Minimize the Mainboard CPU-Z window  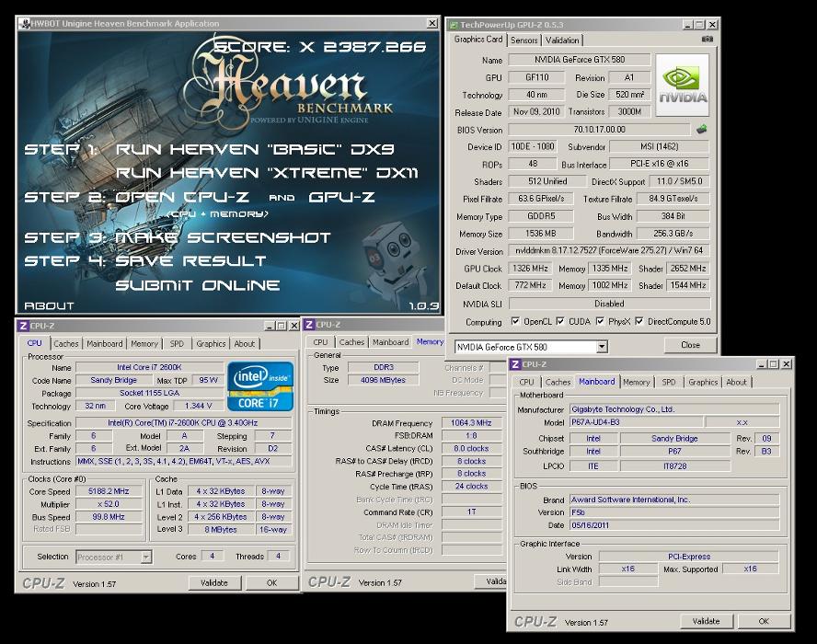coord(762,364)
